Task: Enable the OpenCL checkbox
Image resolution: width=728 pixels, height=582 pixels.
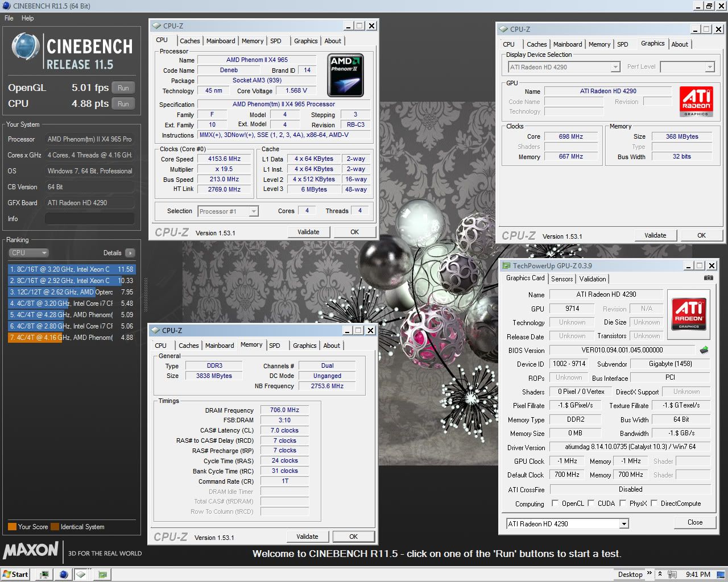Action: [x=555, y=504]
